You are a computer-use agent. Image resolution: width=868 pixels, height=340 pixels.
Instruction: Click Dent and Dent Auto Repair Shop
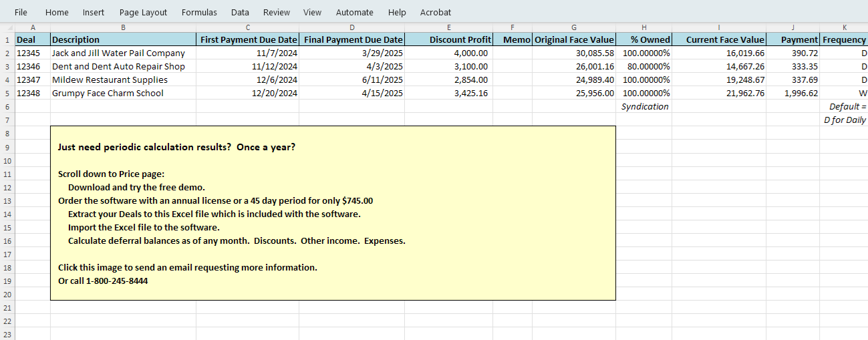(x=123, y=66)
